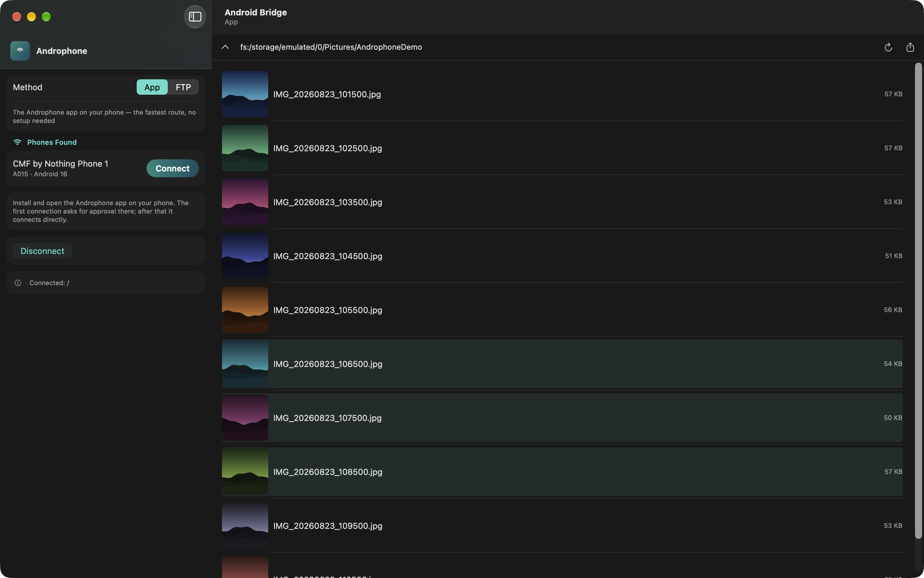
Task: Click the Androphone app logo icon
Action: click(x=20, y=50)
